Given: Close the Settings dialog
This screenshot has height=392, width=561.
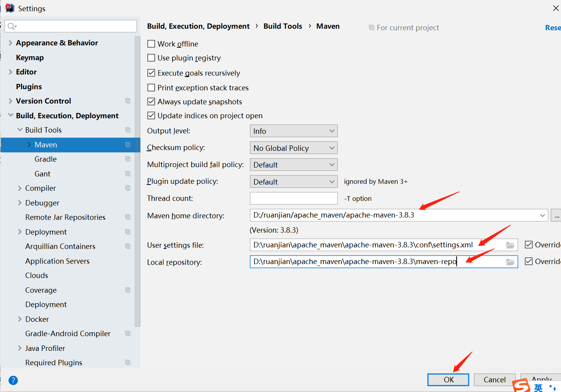Looking at the screenshot, I should coord(556,8).
